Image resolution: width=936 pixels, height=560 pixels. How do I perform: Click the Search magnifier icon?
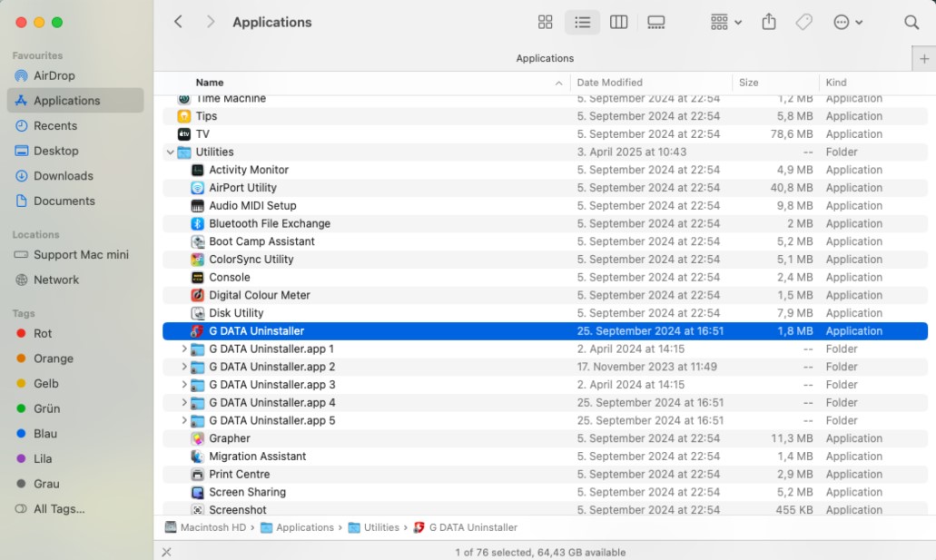click(x=911, y=22)
